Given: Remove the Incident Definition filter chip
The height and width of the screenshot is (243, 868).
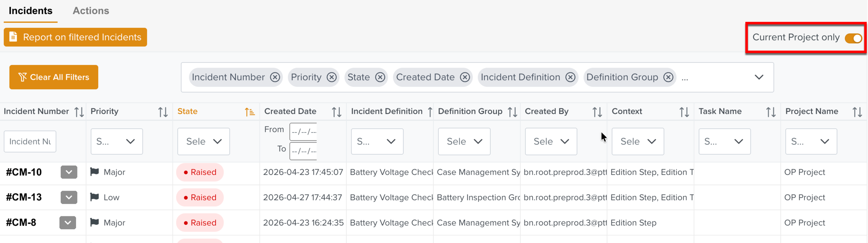Looking at the screenshot, I should (570, 77).
